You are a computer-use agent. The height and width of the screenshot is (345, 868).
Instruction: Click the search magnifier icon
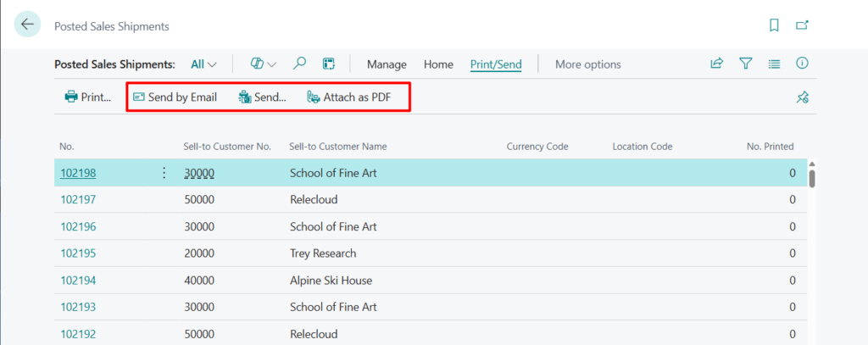pyautogui.click(x=299, y=64)
